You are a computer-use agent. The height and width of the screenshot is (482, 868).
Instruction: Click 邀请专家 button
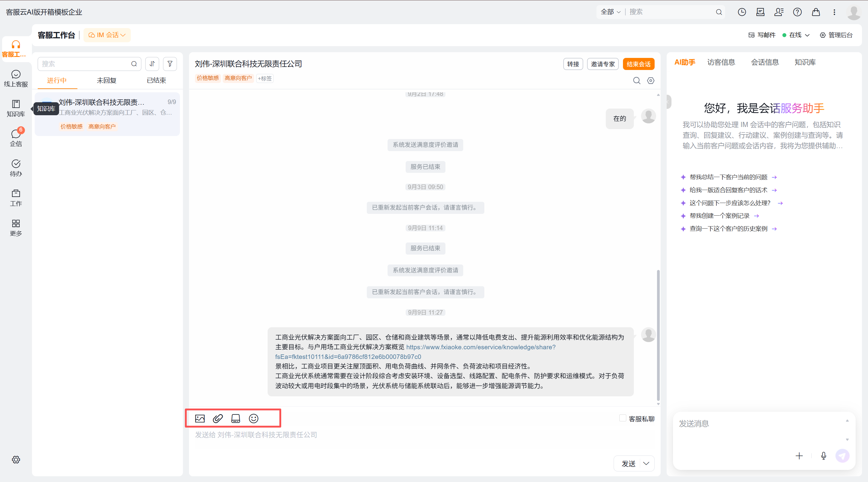point(603,64)
